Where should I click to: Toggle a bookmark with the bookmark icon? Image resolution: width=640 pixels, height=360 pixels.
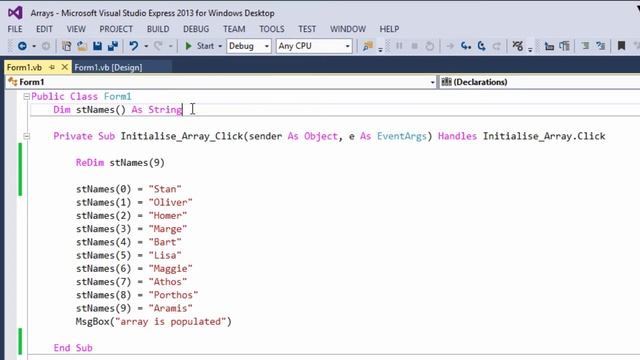point(621,46)
